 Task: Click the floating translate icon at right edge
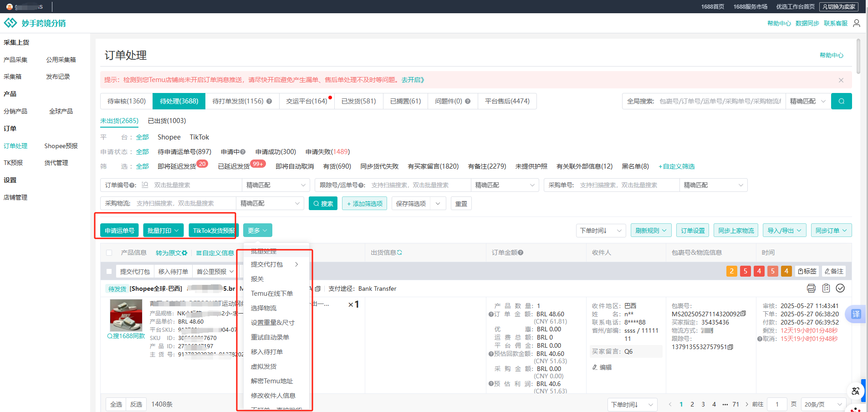856,314
